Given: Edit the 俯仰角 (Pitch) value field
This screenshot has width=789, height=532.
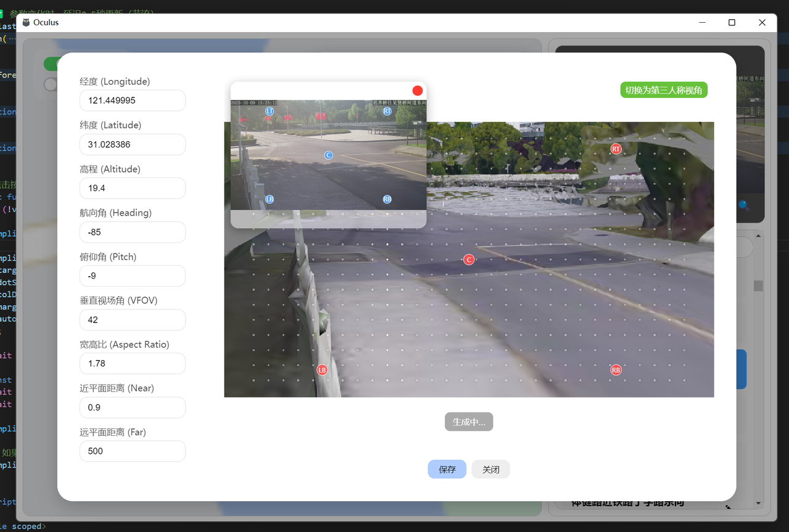Looking at the screenshot, I should pyautogui.click(x=133, y=276).
